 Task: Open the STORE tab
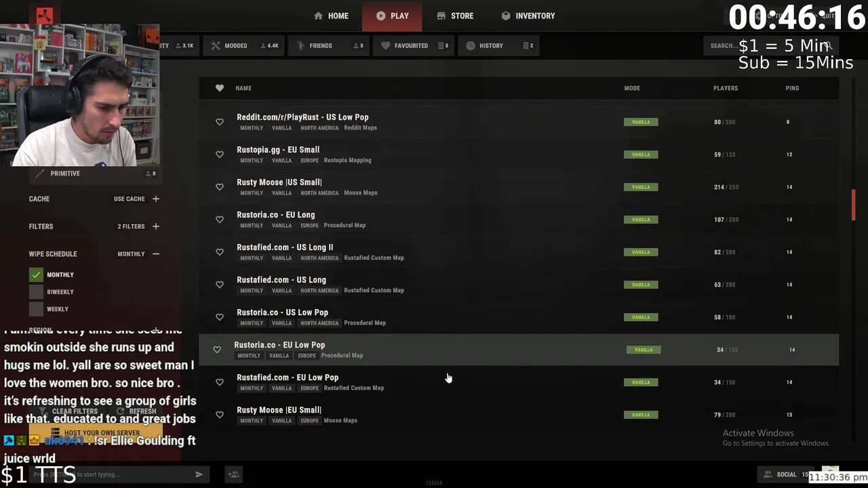point(455,16)
